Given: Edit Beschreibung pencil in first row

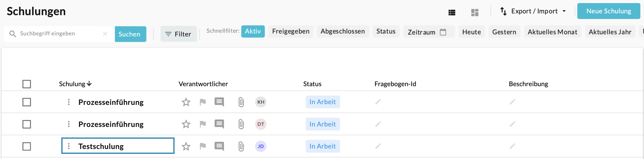Looking at the screenshot, I should click(x=512, y=102).
